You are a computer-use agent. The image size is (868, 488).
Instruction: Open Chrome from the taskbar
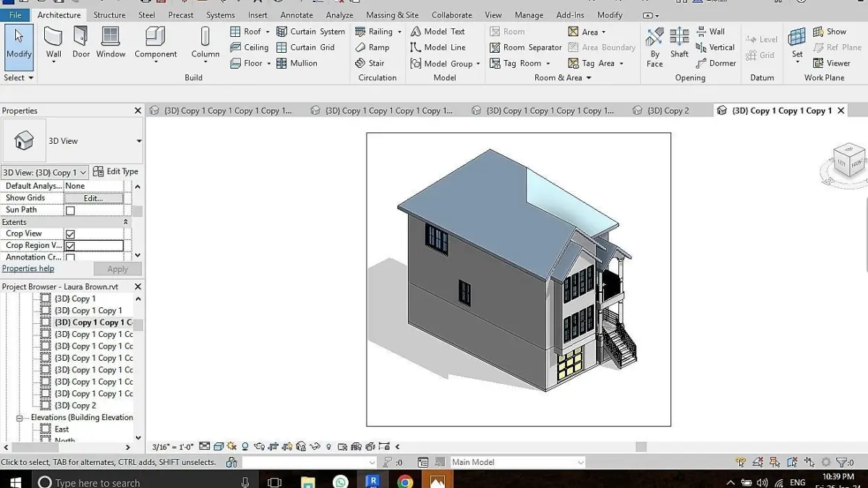tap(405, 482)
